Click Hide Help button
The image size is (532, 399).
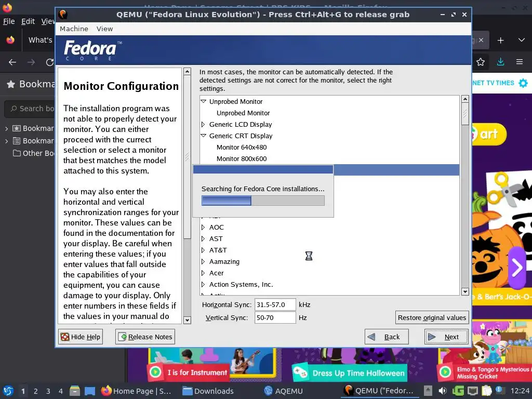click(81, 337)
